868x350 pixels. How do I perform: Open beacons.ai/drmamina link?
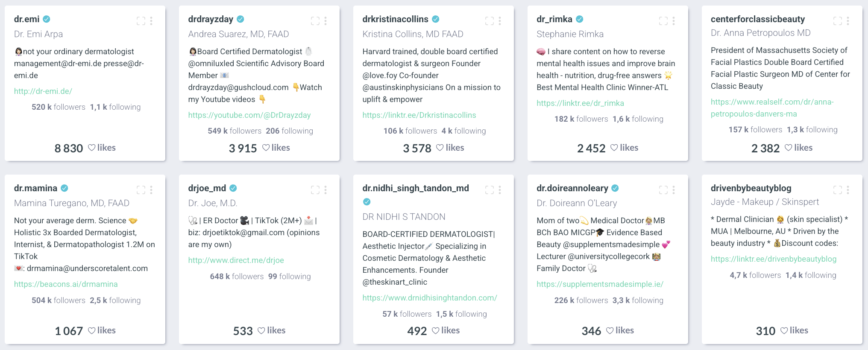pos(66,284)
